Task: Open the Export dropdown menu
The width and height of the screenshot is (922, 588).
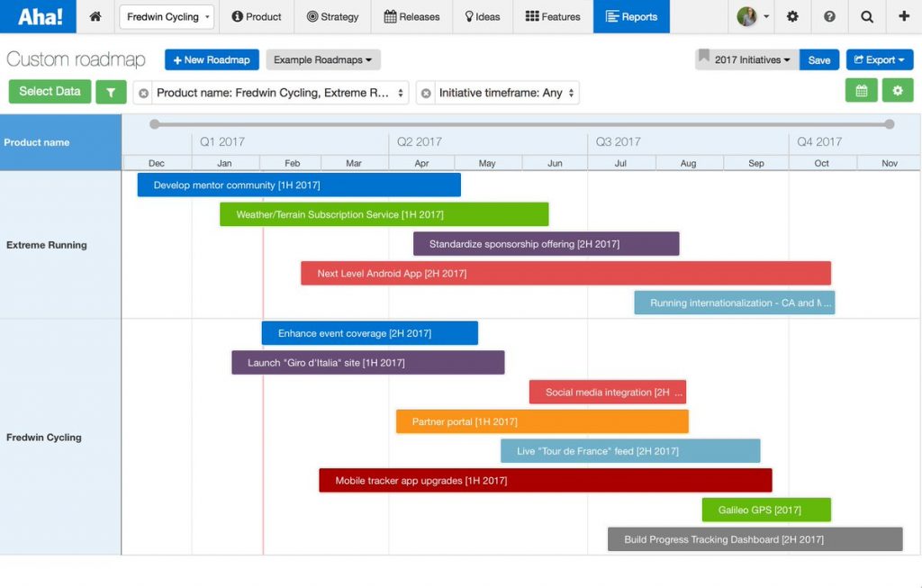Action: pyautogui.click(x=879, y=59)
